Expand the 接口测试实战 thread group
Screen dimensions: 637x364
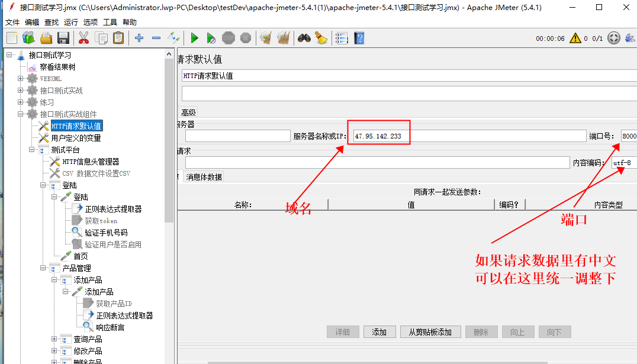click(20, 90)
